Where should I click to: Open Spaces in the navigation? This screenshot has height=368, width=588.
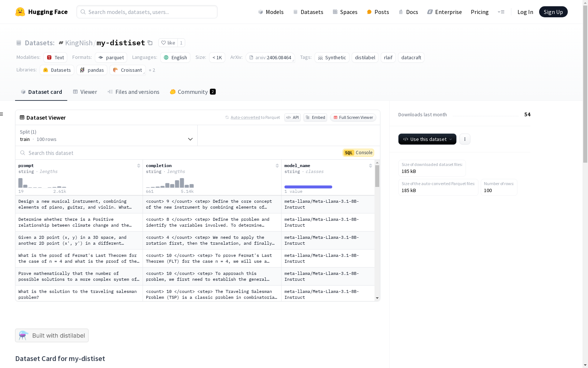click(345, 12)
